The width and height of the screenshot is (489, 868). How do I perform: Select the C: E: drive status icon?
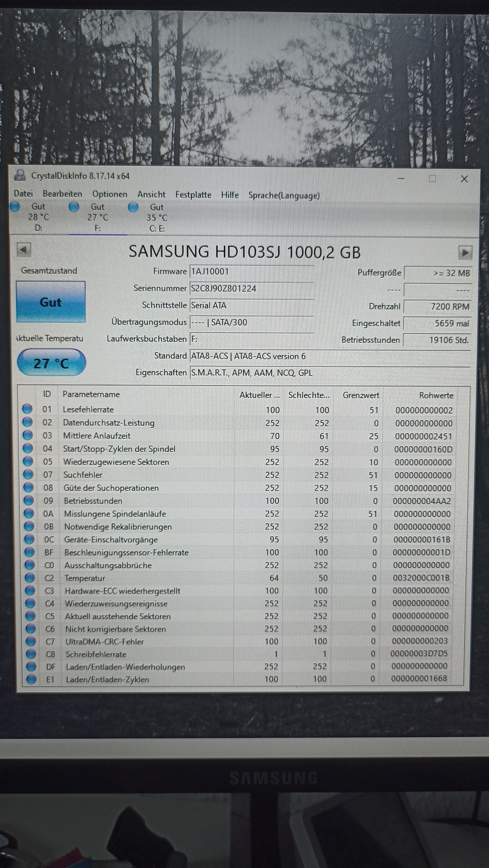(x=133, y=208)
